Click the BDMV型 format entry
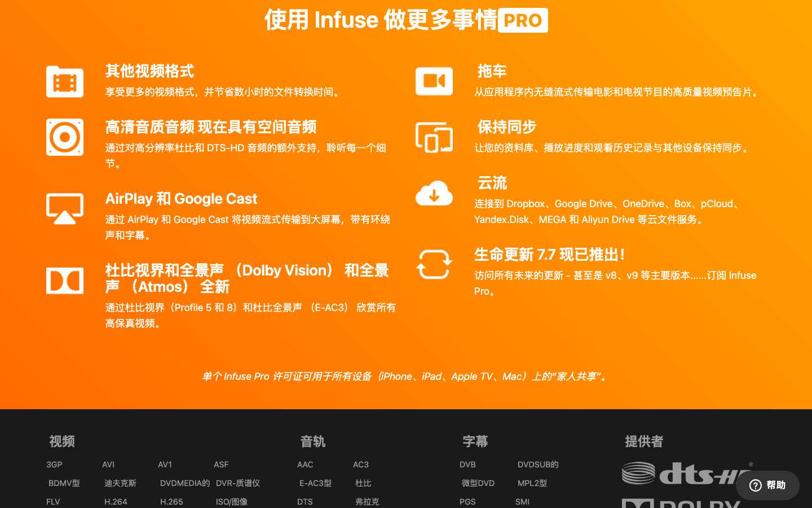Screen dimensions: 812x508 click(x=64, y=483)
